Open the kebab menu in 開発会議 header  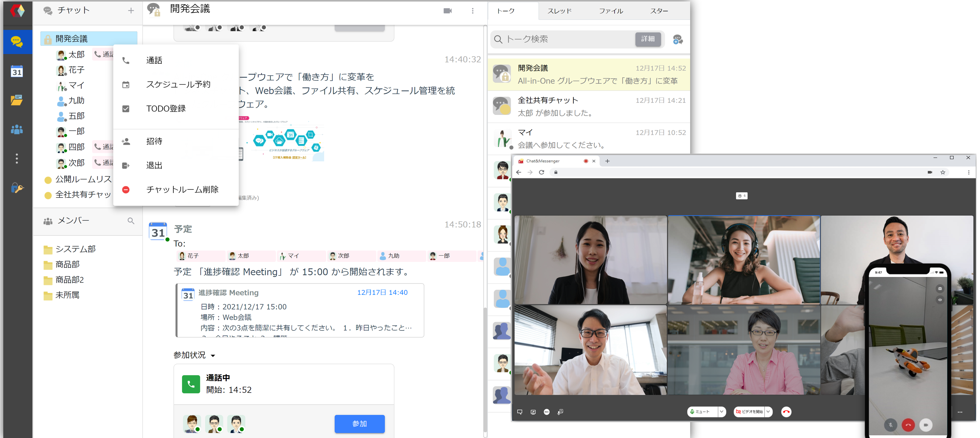click(473, 11)
